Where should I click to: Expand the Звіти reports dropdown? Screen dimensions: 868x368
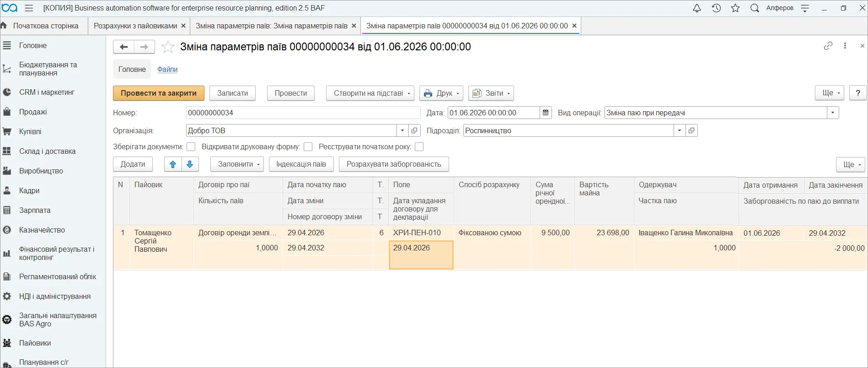coord(491,93)
